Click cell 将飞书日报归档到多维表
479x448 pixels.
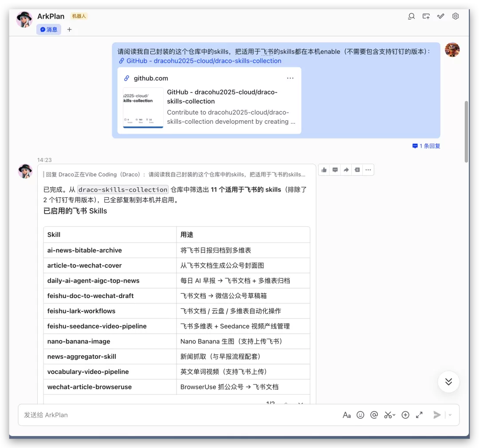[x=243, y=250]
